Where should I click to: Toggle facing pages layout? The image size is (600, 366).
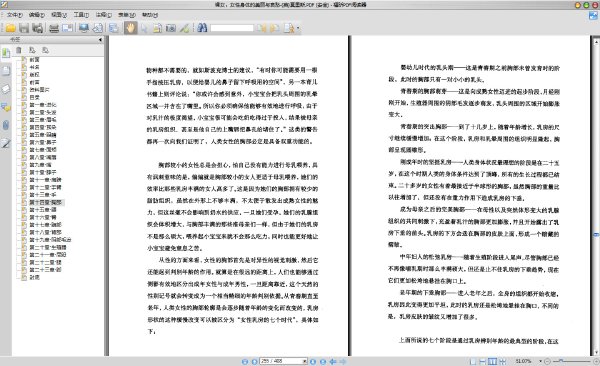point(492,361)
